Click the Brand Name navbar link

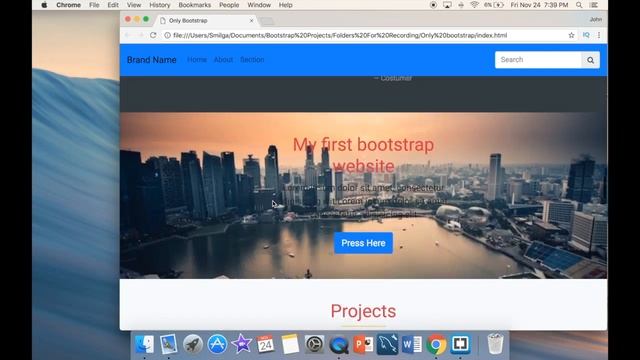pyautogui.click(x=151, y=60)
